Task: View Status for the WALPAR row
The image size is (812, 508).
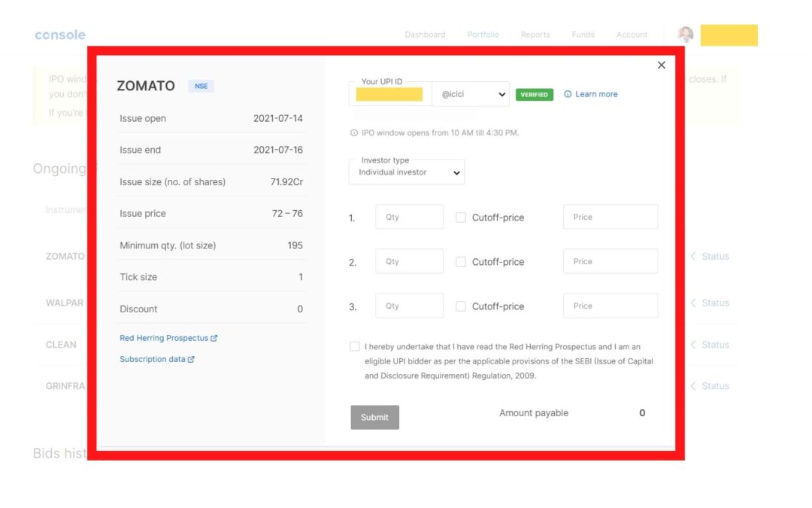Action: (x=710, y=303)
